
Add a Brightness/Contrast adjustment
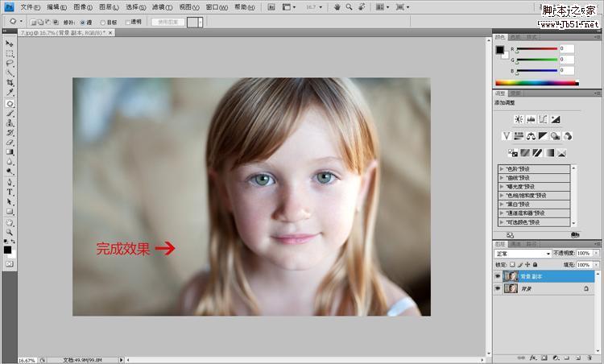tap(519, 119)
